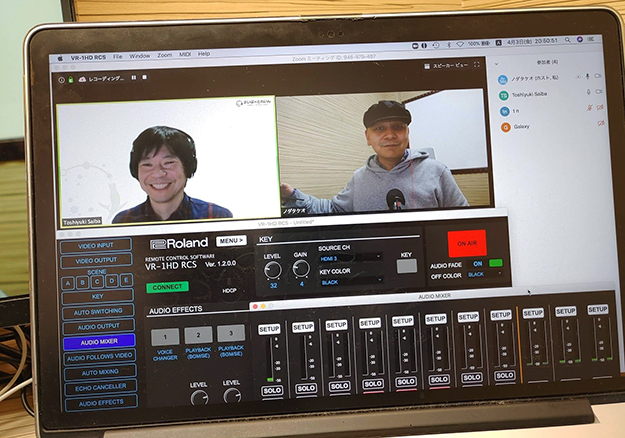This screenshot has height=438, width=625.
Task: Click the Galaxy participant avatar
Action: (x=505, y=127)
